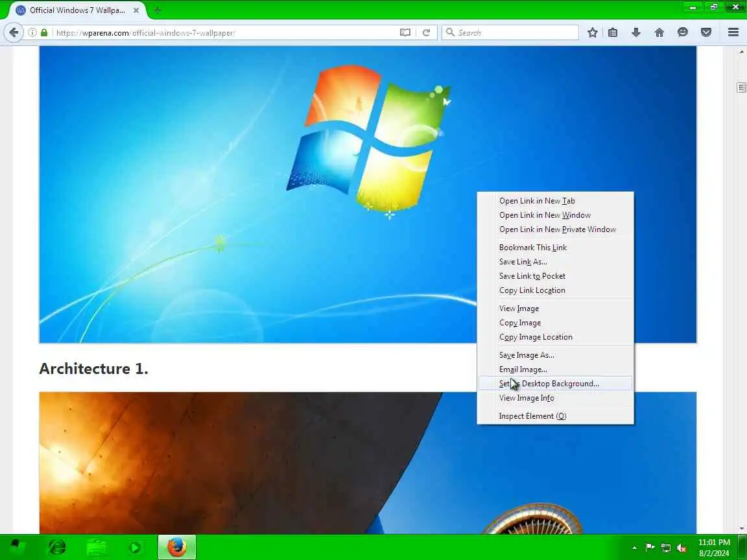Click the vertical scrollbar thumb
Screen dimensions: 747x560
pyautogui.click(x=741, y=87)
